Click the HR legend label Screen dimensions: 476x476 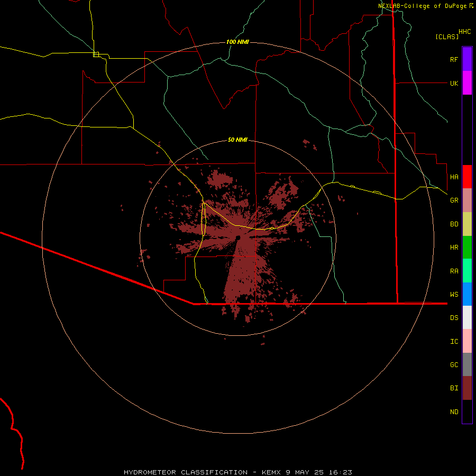pyautogui.click(x=454, y=248)
